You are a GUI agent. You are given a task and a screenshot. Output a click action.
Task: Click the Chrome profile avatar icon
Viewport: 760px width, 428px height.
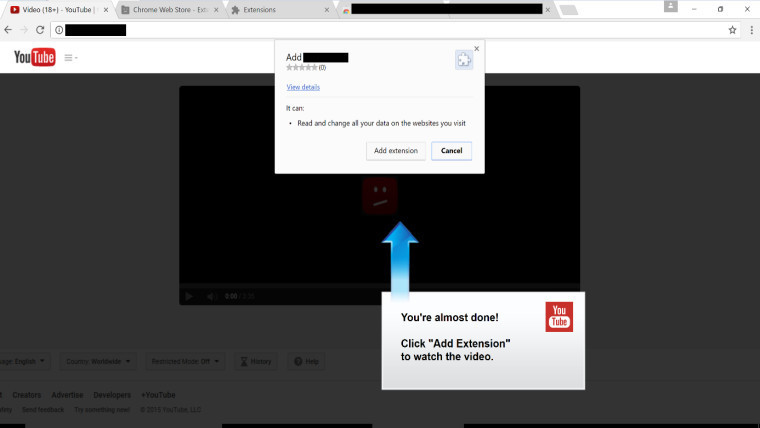tap(671, 6)
